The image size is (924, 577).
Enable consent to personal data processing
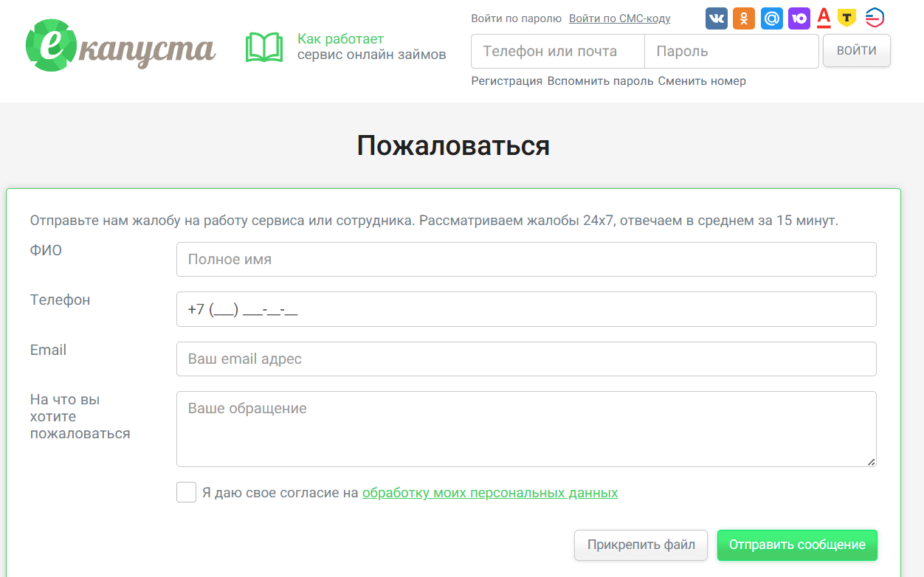point(186,492)
